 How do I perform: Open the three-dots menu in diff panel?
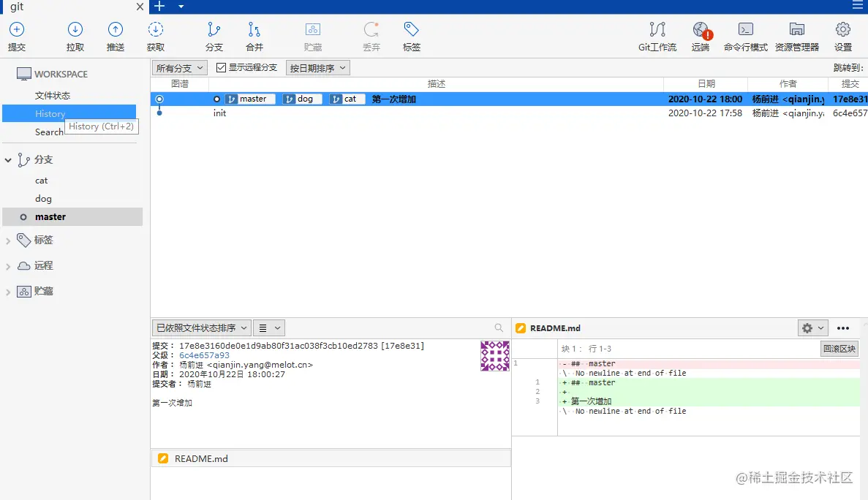pyautogui.click(x=843, y=328)
